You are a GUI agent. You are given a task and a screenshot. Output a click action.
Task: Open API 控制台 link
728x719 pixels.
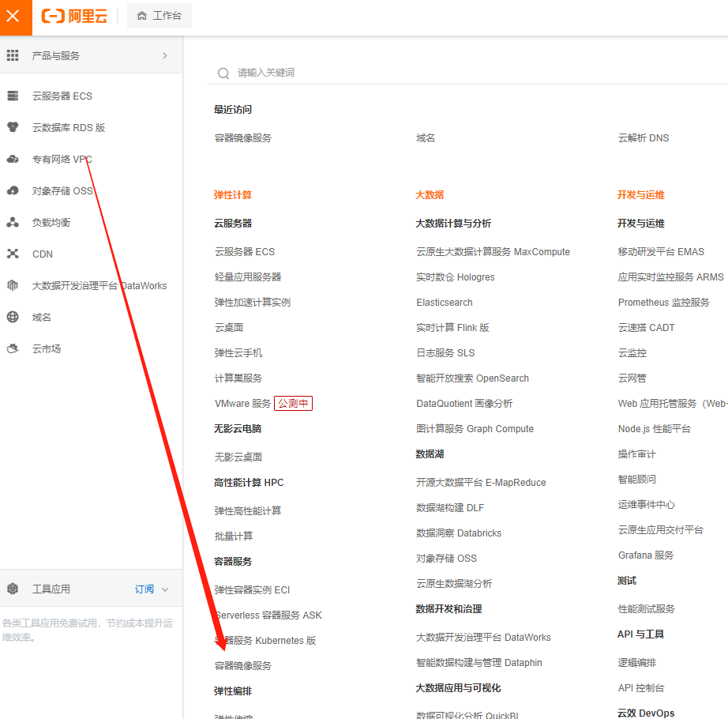640,688
